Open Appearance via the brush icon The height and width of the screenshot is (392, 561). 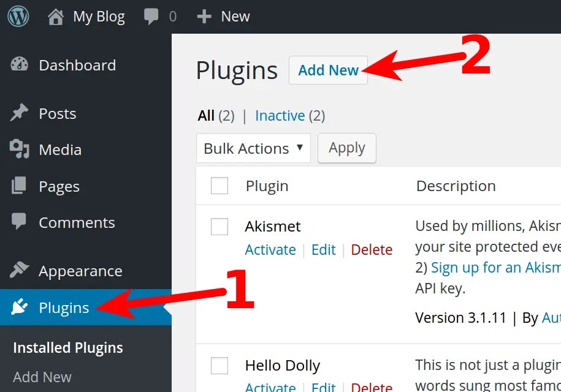(x=20, y=270)
